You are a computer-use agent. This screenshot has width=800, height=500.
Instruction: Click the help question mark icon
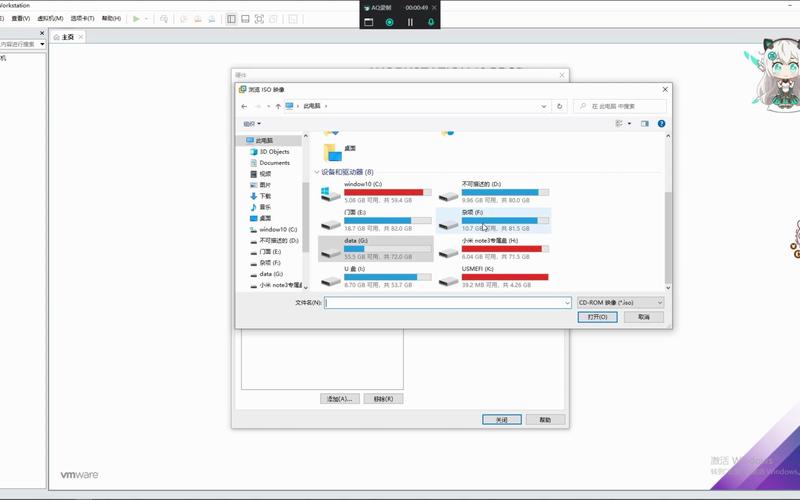pos(661,124)
